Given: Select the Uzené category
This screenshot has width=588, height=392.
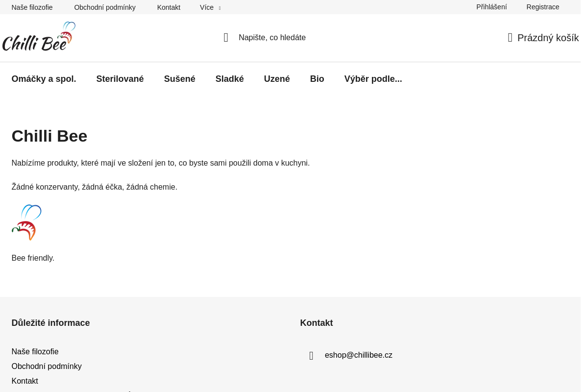Looking at the screenshot, I should click(277, 79).
